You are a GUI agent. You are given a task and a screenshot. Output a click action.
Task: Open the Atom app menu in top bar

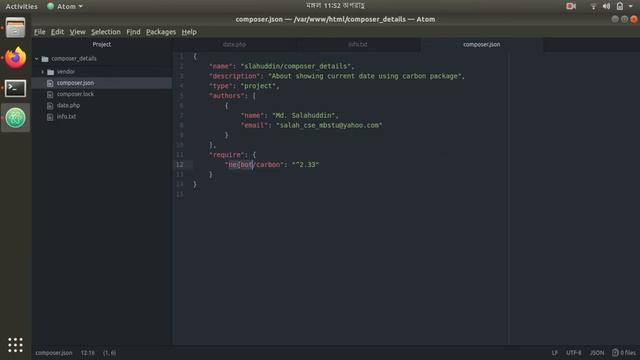pyautogui.click(x=65, y=6)
